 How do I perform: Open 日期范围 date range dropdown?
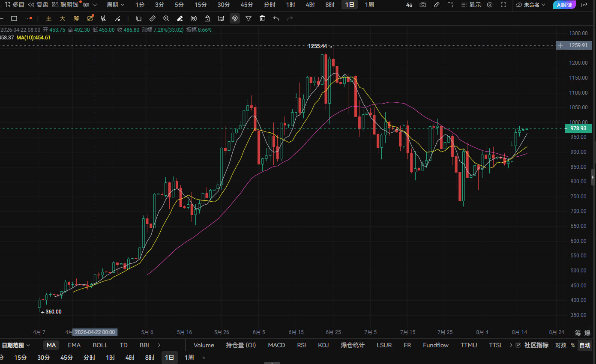[x=16, y=345]
